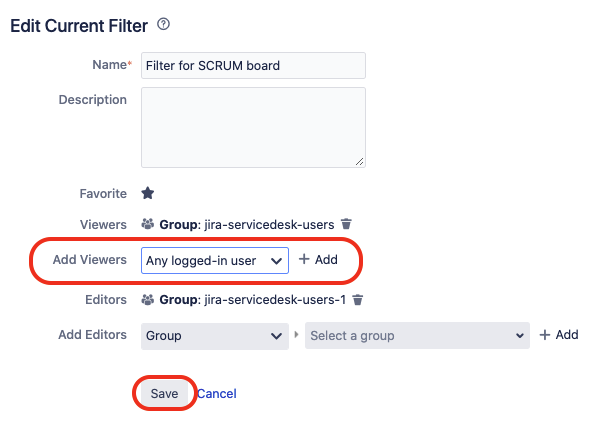Click the Viewers group people icon
Viewport: 603px width, 423px height.
(148, 225)
